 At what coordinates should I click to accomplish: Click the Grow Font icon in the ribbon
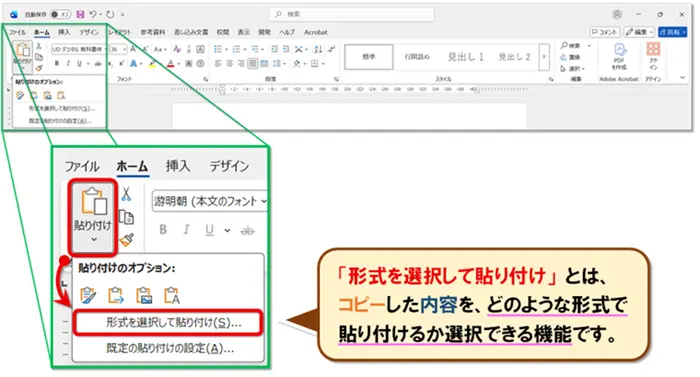(133, 49)
